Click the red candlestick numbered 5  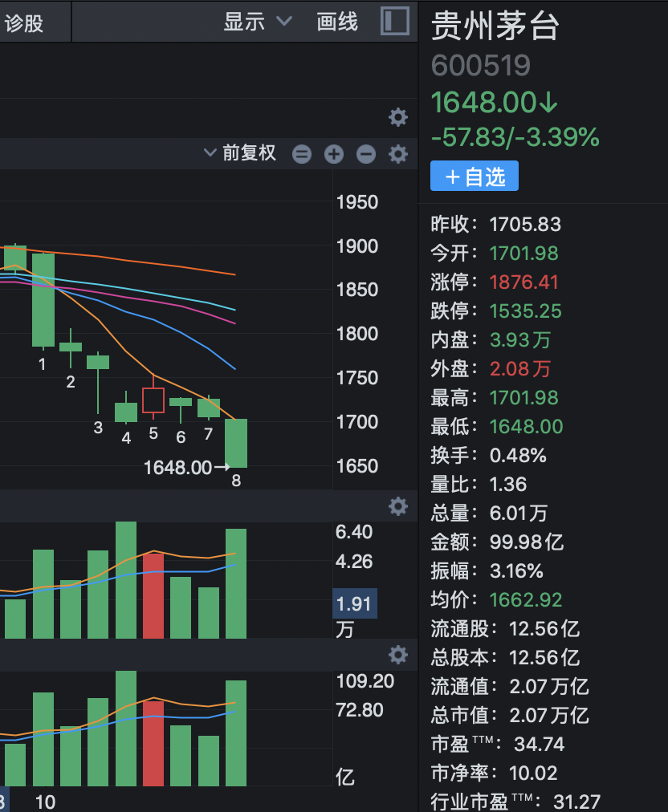pyautogui.click(x=153, y=400)
